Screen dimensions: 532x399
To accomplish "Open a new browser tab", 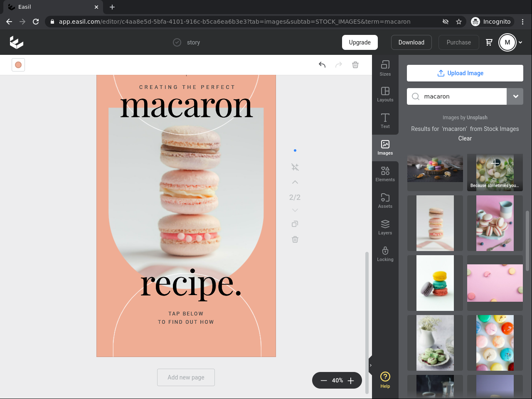I will pyautogui.click(x=112, y=7).
